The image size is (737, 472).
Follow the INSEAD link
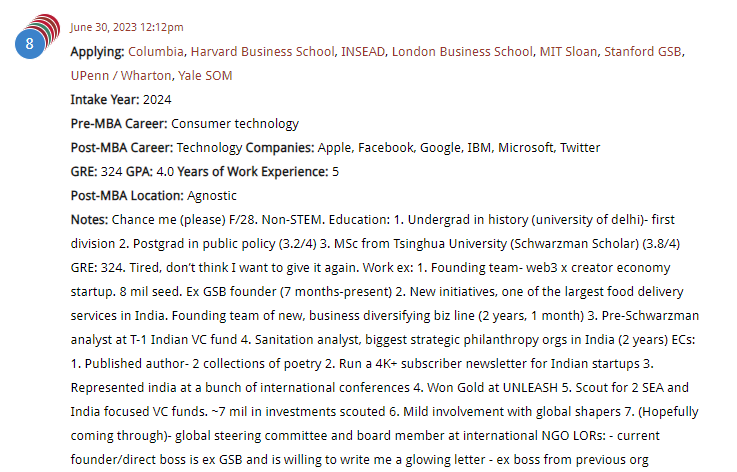(x=363, y=52)
